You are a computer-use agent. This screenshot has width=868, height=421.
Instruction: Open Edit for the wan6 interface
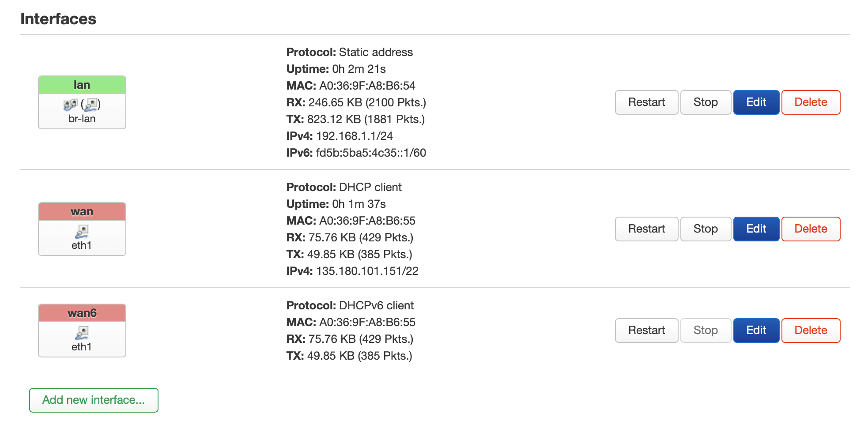pos(756,331)
